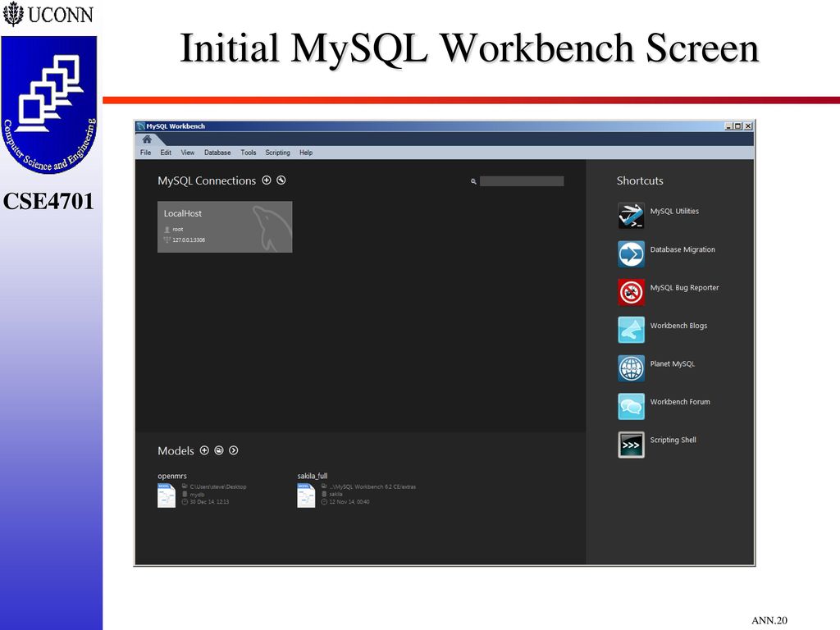Close the MySQL Workbench window

748,126
